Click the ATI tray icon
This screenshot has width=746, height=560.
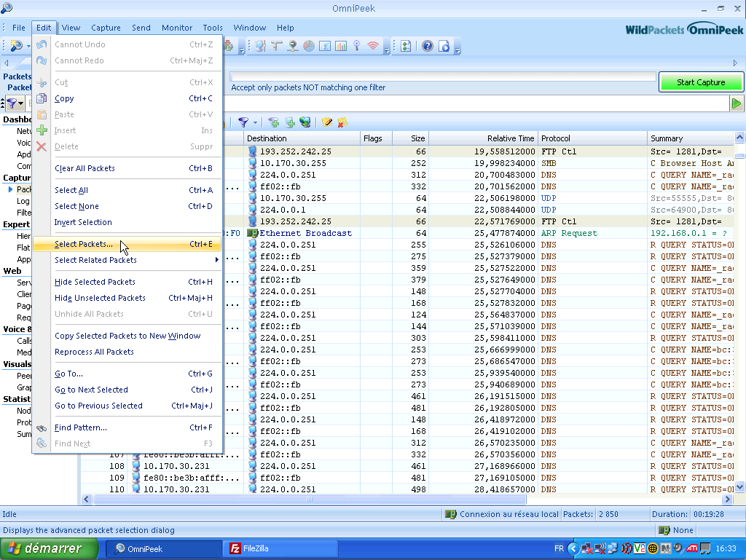692,548
